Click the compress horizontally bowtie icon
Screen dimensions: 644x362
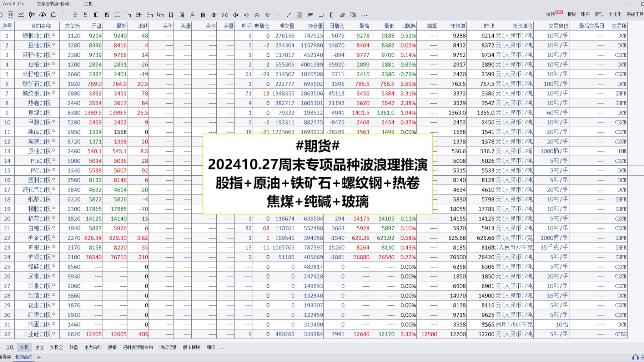coord(225,15)
